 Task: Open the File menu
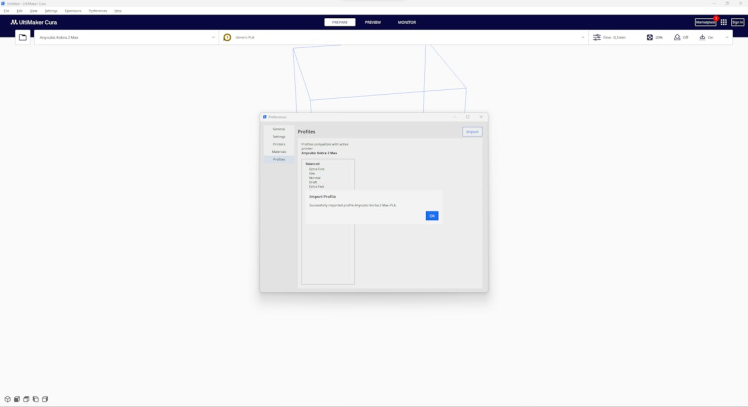(x=6, y=10)
